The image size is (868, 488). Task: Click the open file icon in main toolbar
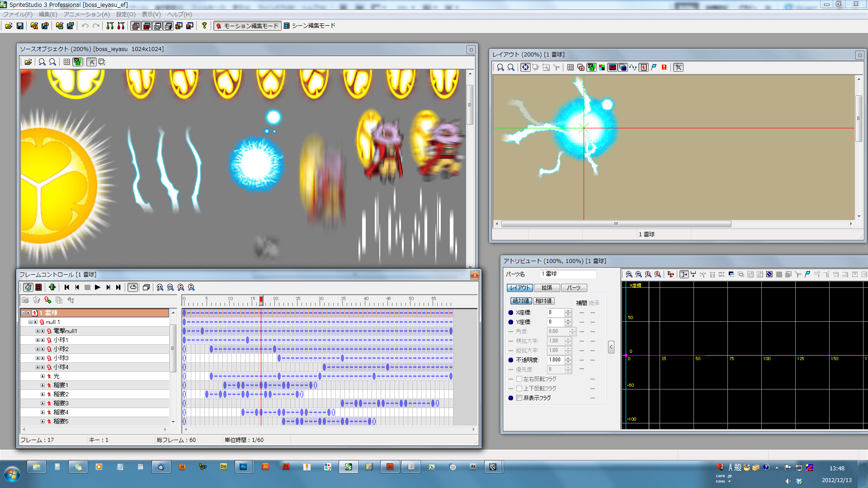point(9,26)
